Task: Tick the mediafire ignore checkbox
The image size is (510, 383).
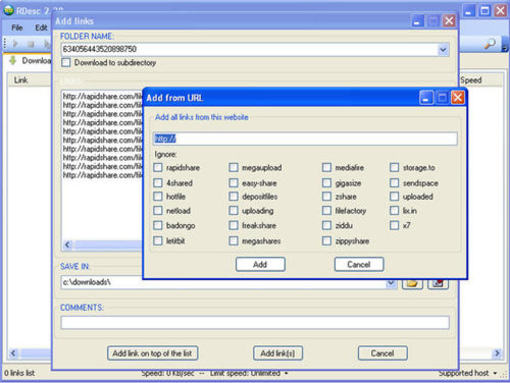Action: click(x=327, y=167)
